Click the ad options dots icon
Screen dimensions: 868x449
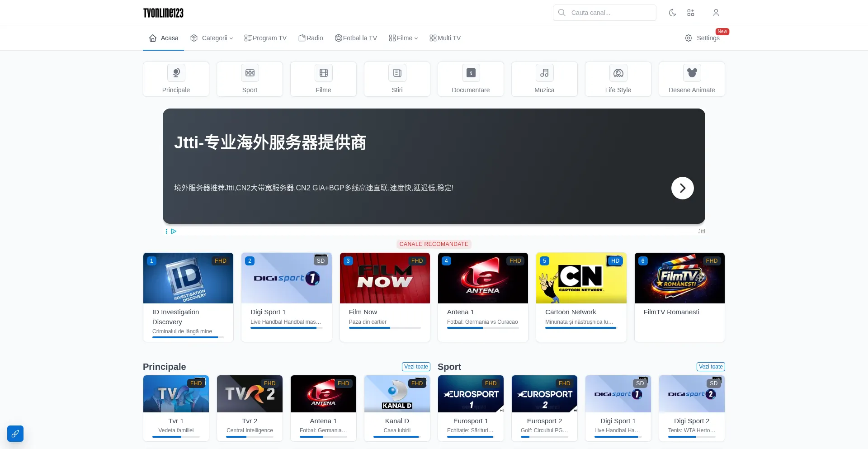tap(166, 231)
